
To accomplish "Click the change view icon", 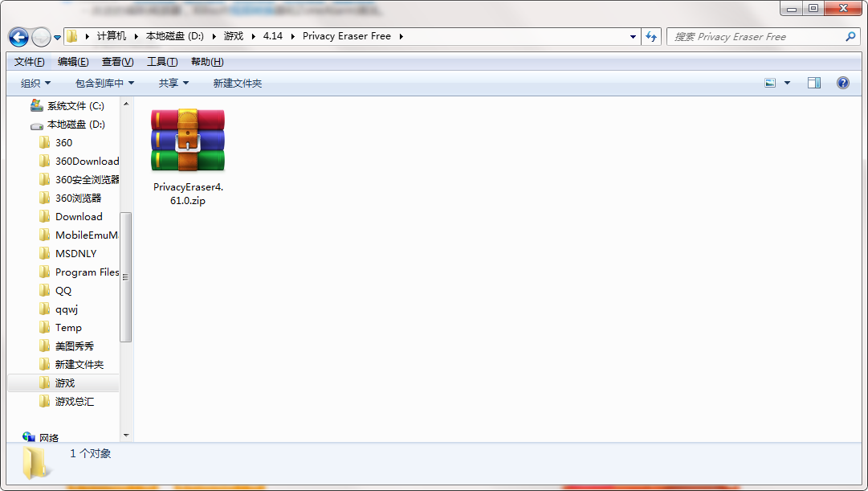I will [770, 83].
